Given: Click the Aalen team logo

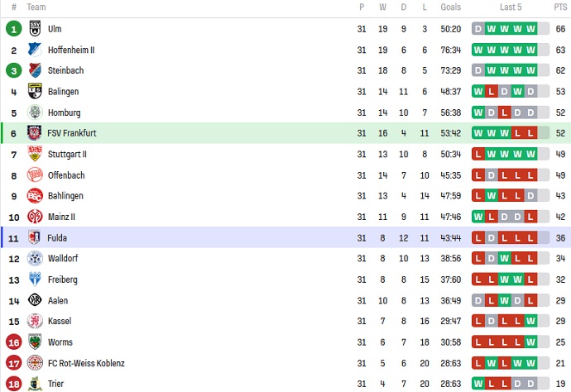Looking at the screenshot, I should (x=35, y=300).
